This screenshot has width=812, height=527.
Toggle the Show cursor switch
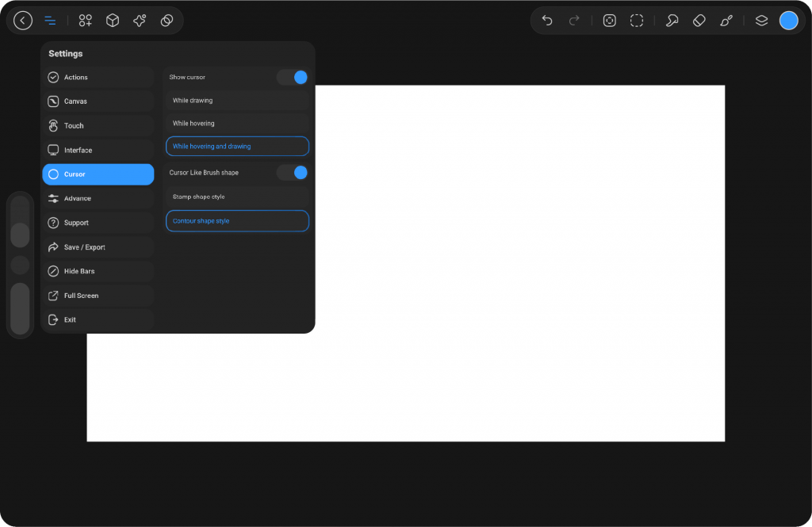click(x=292, y=77)
